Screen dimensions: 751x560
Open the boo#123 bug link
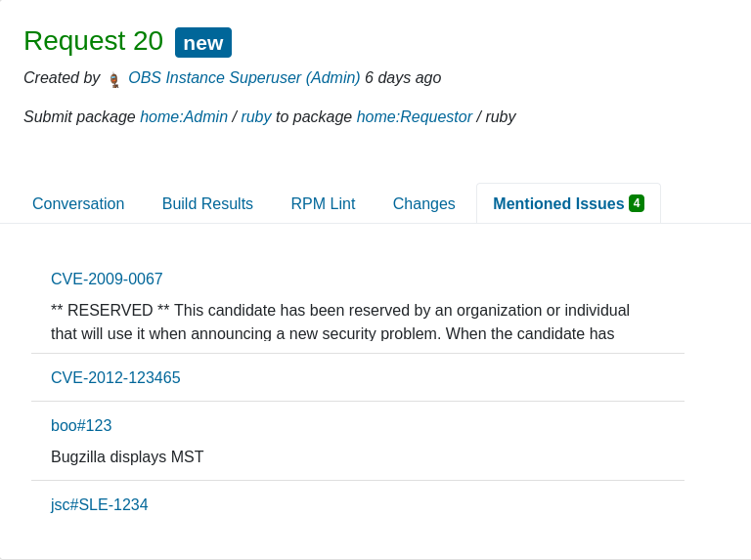tap(81, 425)
